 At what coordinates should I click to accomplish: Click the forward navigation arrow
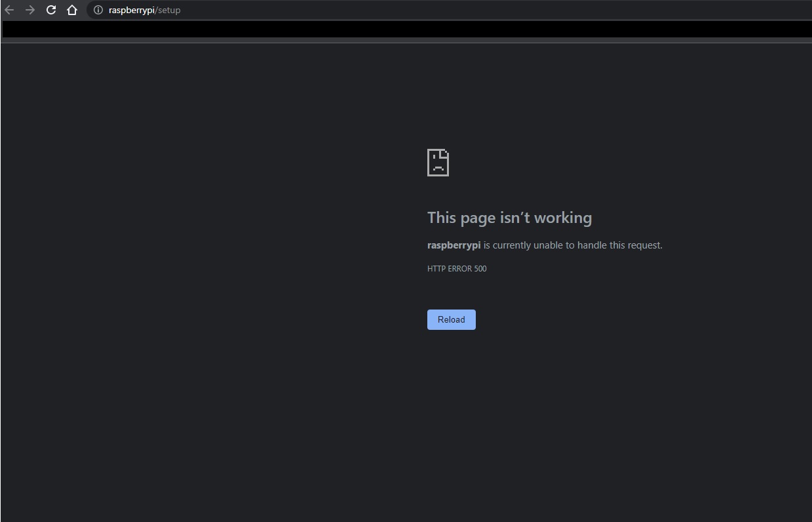(30, 10)
